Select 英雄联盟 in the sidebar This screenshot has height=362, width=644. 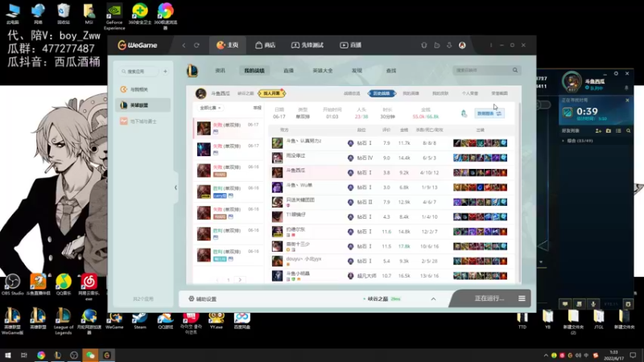point(142,105)
